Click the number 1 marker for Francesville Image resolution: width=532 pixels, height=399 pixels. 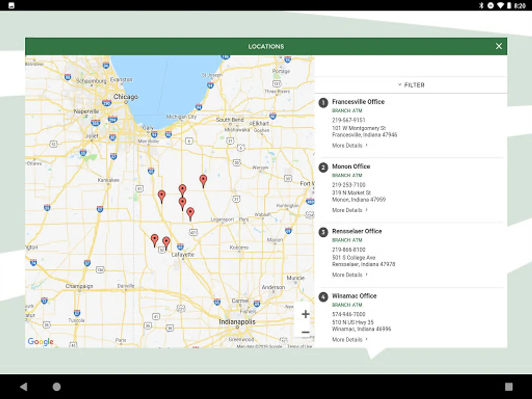[323, 102]
